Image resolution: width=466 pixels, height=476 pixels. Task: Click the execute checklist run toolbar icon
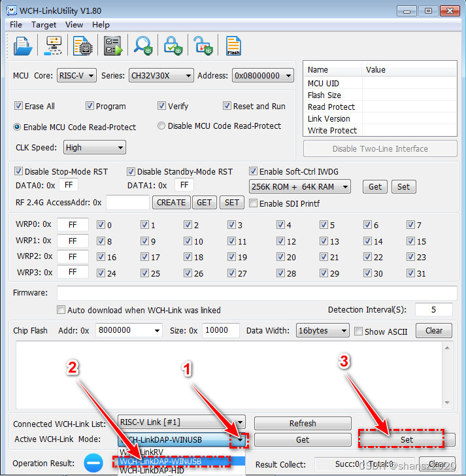pos(113,46)
